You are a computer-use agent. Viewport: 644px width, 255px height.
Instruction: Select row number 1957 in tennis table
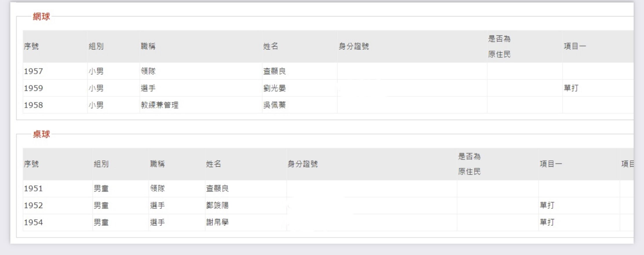tap(33, 71)
